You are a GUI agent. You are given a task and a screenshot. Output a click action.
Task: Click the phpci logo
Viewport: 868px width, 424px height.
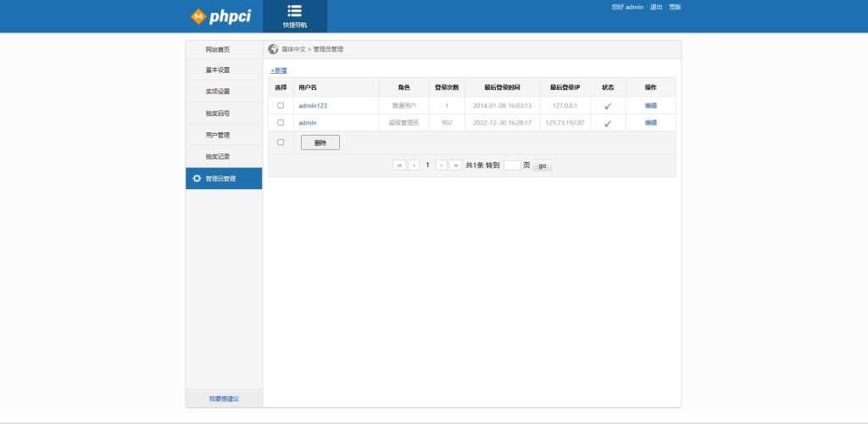[220, 17]
